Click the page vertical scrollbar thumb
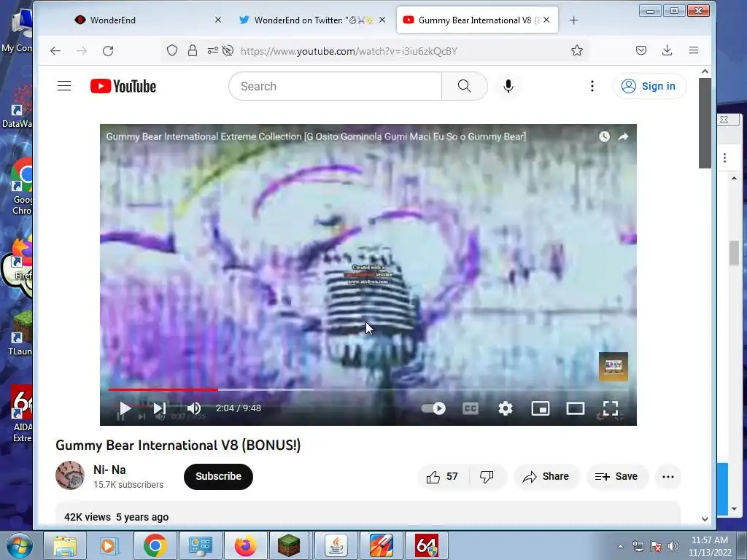This screenshot has height=560, width=747. [x=705, y=122]
